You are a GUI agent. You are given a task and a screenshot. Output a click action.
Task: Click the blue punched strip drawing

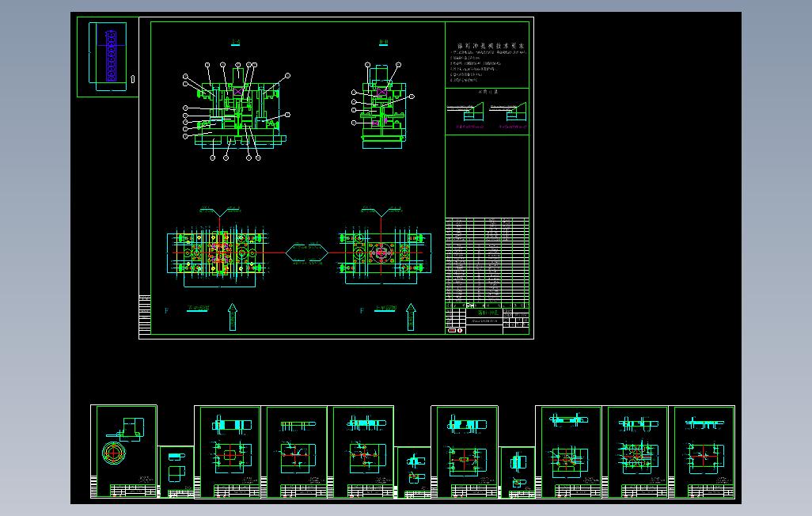click(x=111, y=56)
